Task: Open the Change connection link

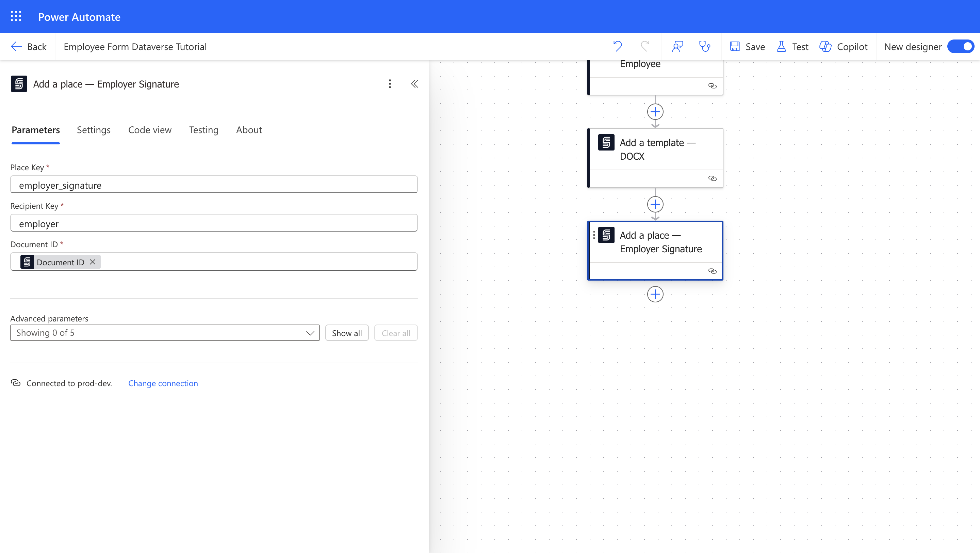Action: tap(163, 383)
